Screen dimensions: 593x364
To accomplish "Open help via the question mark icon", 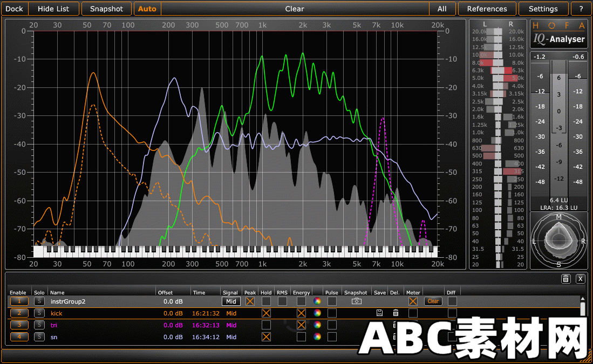I will coord(581,8).
